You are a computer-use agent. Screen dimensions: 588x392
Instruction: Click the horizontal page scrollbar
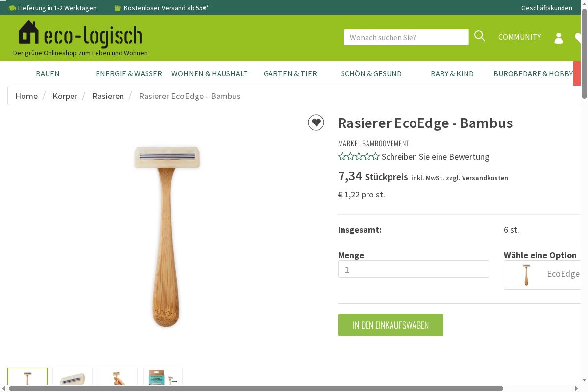click(x=256, y=388)
